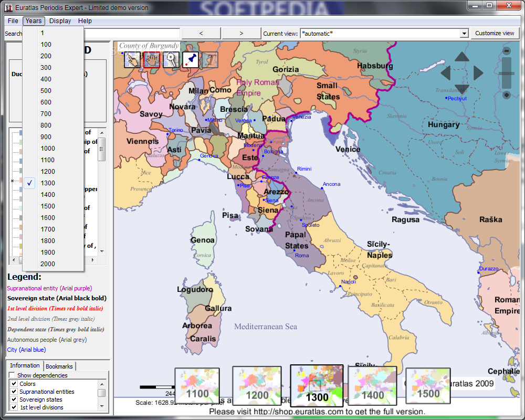Choose year 800 from Years menu
Viewport: 525px width, 420px height.
coord(53,125)
